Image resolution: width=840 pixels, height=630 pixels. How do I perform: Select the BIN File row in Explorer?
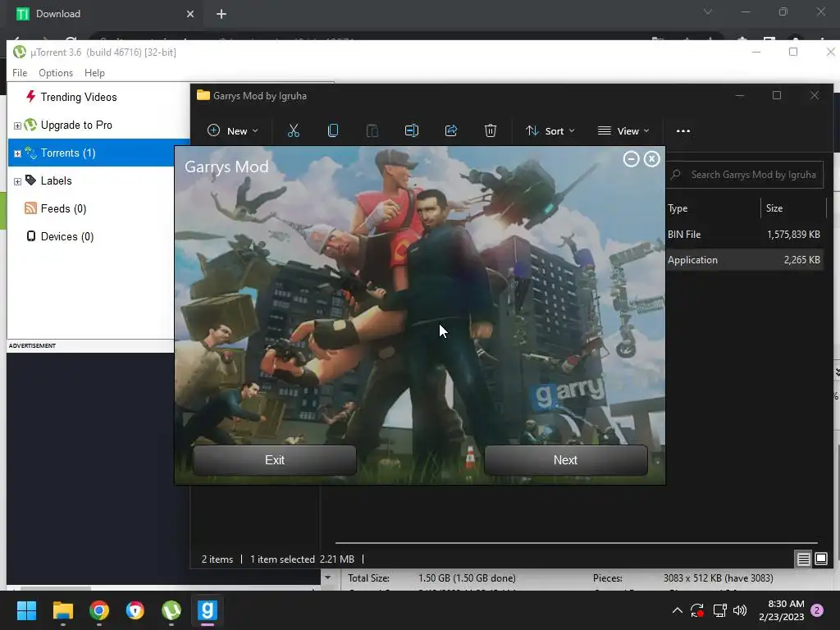(x=745, y=234)
